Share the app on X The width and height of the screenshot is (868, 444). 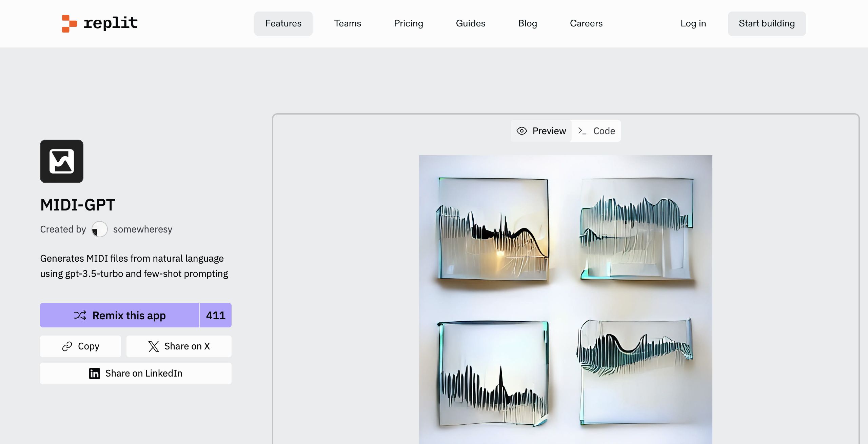(179, 346)
